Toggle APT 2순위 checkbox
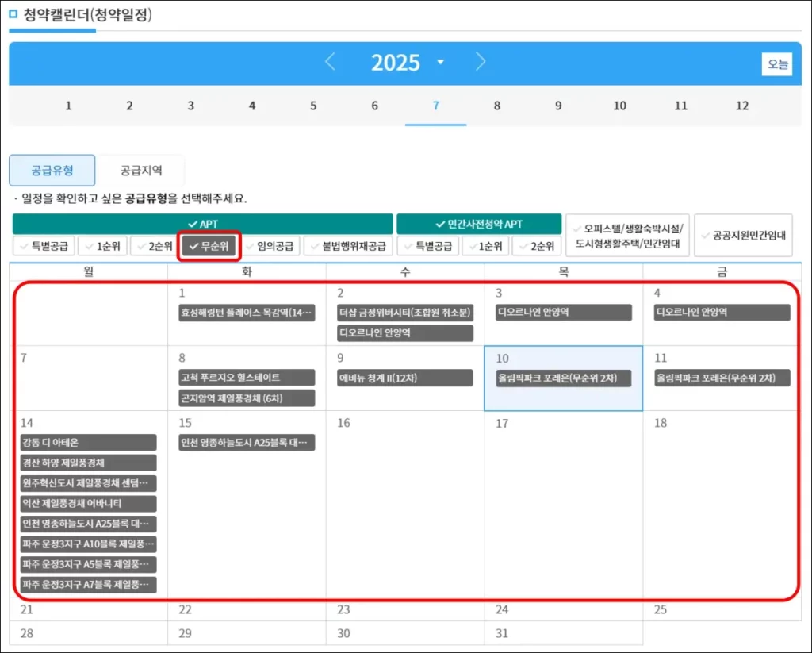 point(155,246)
